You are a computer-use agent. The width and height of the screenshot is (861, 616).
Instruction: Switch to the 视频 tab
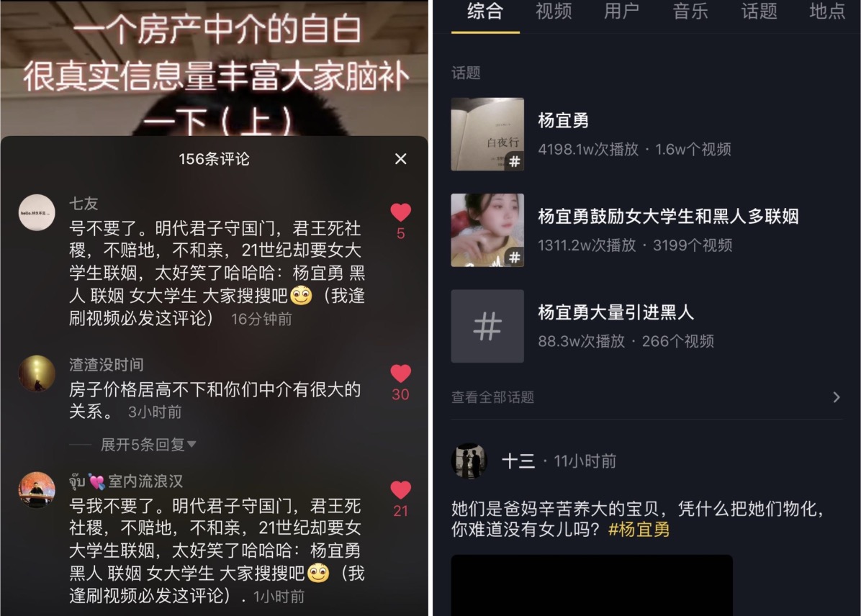pyautogui.click(x=554, y=11)
